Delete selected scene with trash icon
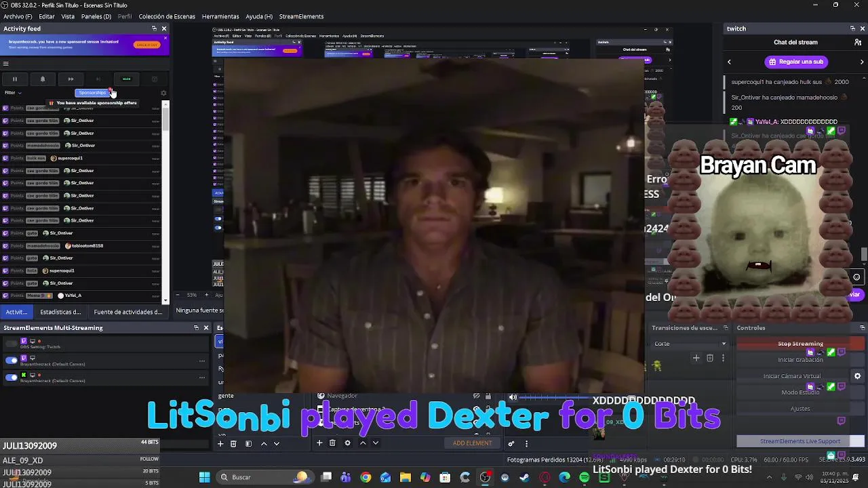Screen dimensions: 868x488 click(233, 443)
